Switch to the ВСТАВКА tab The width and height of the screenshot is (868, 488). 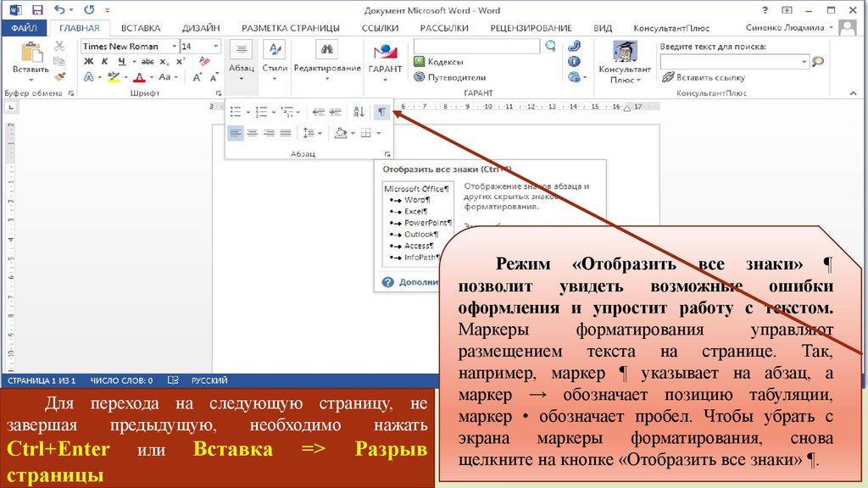pos(141,28)
